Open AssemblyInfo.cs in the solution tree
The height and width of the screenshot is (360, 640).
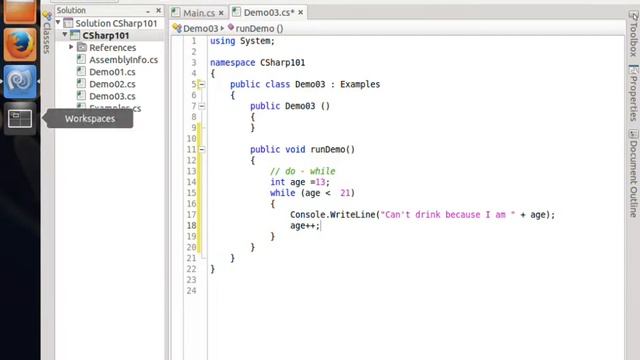pyautogui.click(x=124, y=60)
